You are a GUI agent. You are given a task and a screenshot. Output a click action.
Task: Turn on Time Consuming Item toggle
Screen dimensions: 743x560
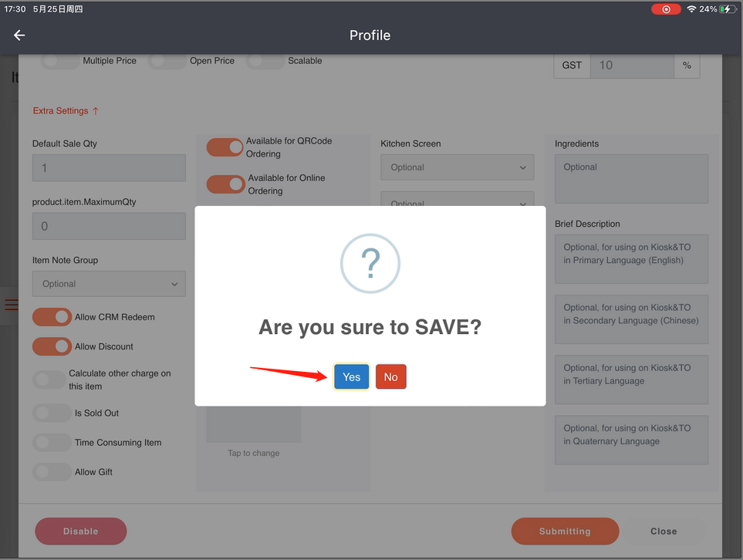[52, 443]
